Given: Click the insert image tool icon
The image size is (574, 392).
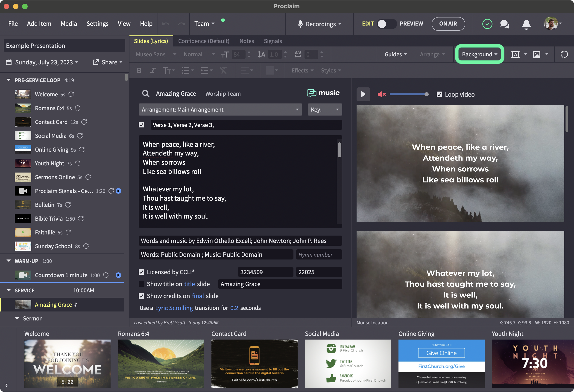Looking at the screenshot, I should click(536, 54).
